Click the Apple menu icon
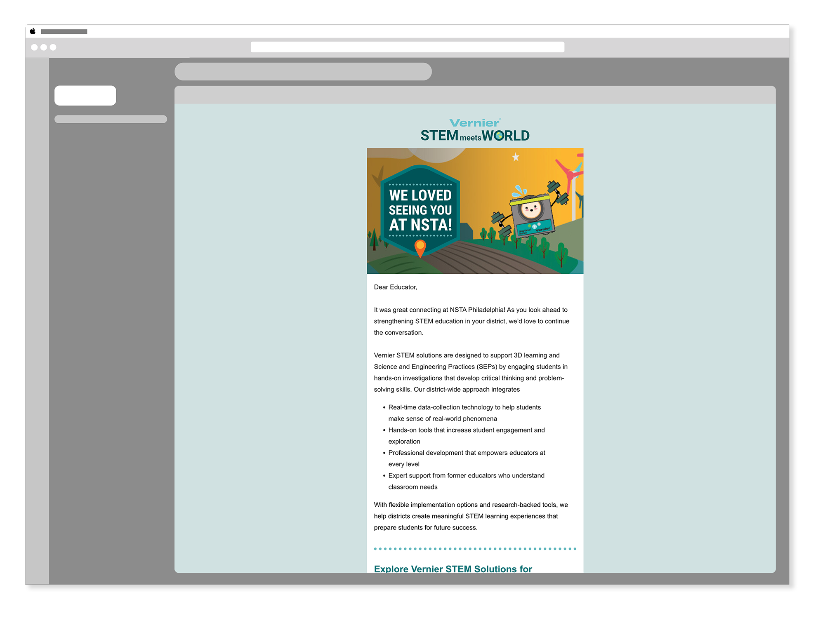The width and height of the screenshot is (825, 644). click(33, 31)
